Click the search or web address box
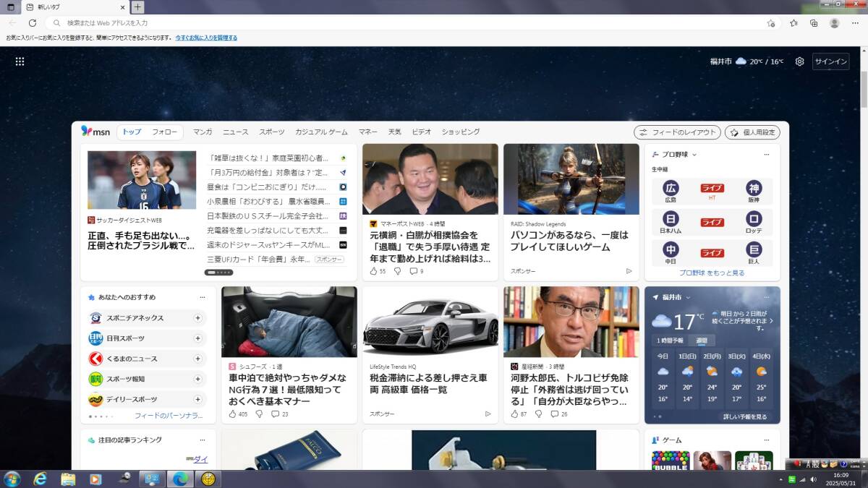Viewport: 868px width, 488px height. [412, 23]
